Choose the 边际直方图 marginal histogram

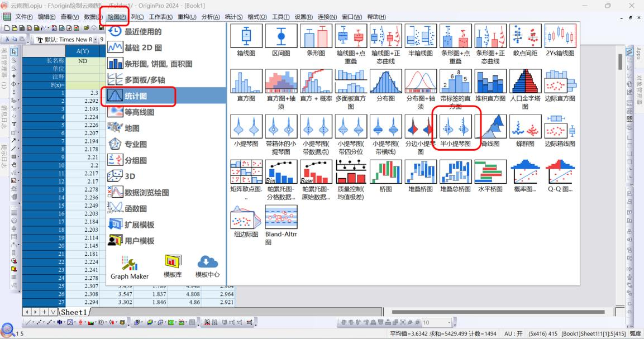coord(560,85)
